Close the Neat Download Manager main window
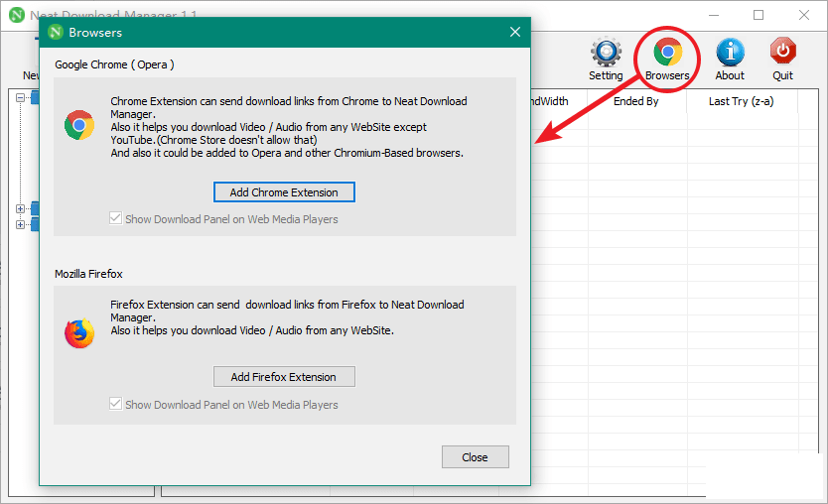 [804, 15]
